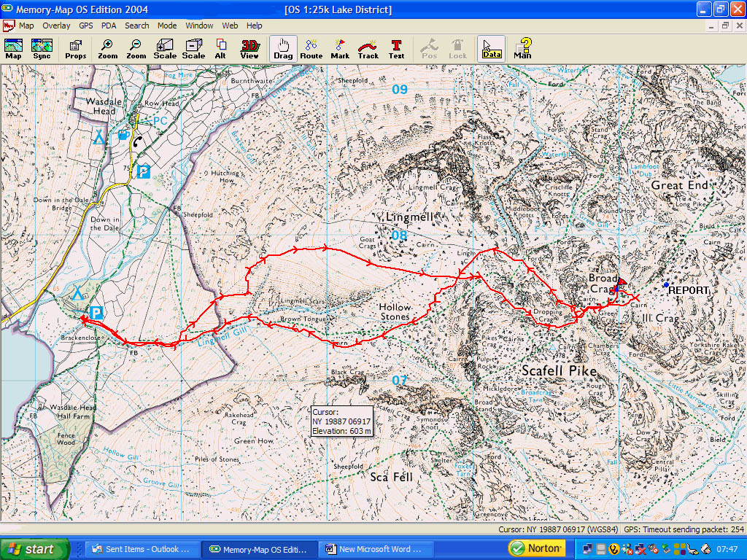This screenshot has width=747, height=560.
Task: Open the Web menu
Action: tap(230, 26)
